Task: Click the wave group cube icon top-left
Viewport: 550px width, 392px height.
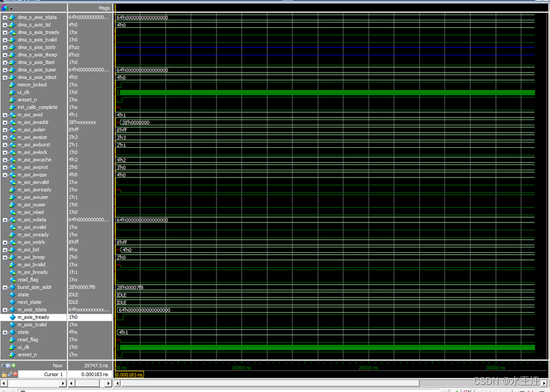Action: 4,7
